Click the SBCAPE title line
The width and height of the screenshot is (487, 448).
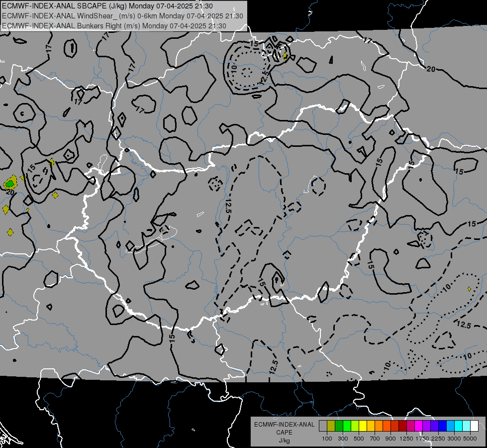point(107,6)
